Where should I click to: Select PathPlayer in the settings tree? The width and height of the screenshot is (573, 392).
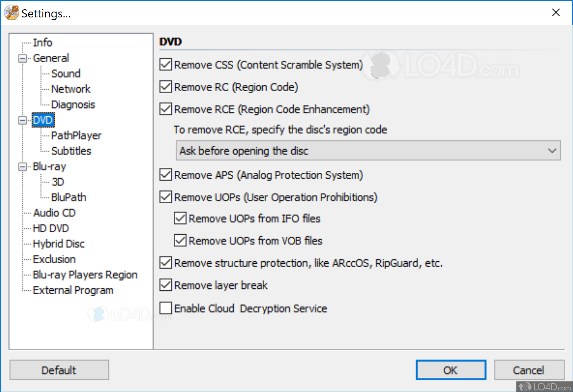(x=76, y=136)
